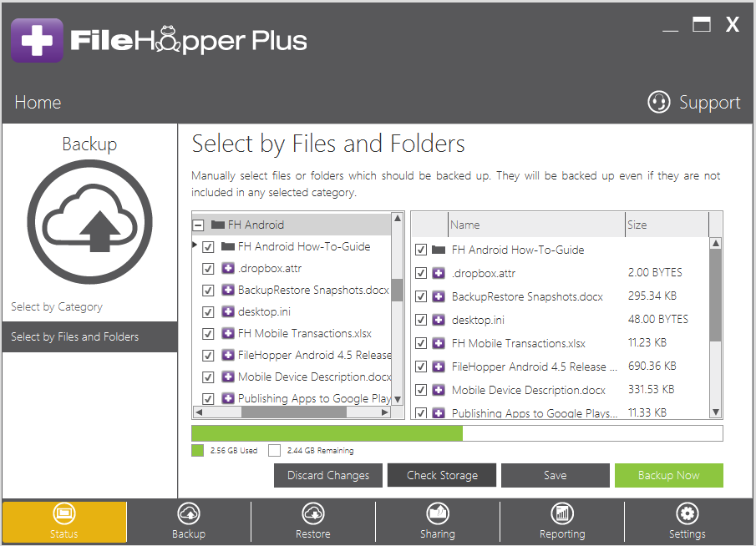Click the Discard Changes button
This screenshot has width=756, height=546.
click(328, 475)
